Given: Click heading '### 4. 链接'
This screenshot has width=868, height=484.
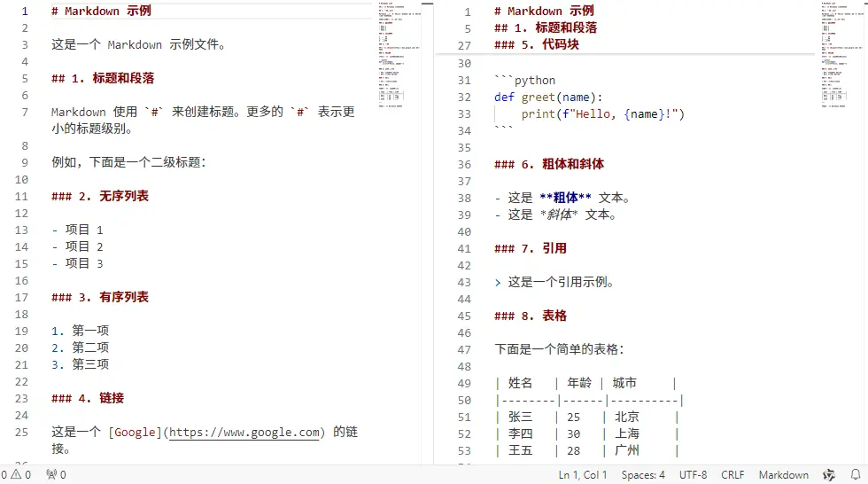Looking at the screenshot, I should click(x=88, y=398).
